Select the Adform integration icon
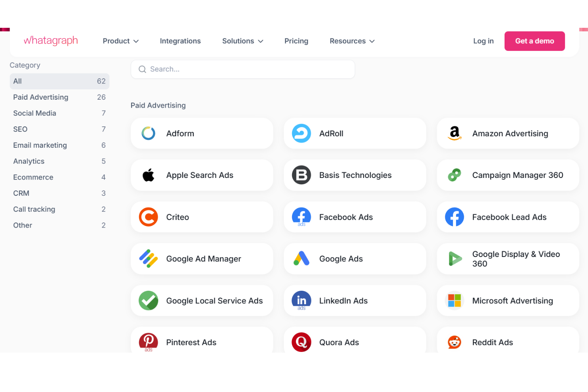Image resolution: width=588 pixels, height=392 pixels. tap(148, 133)
